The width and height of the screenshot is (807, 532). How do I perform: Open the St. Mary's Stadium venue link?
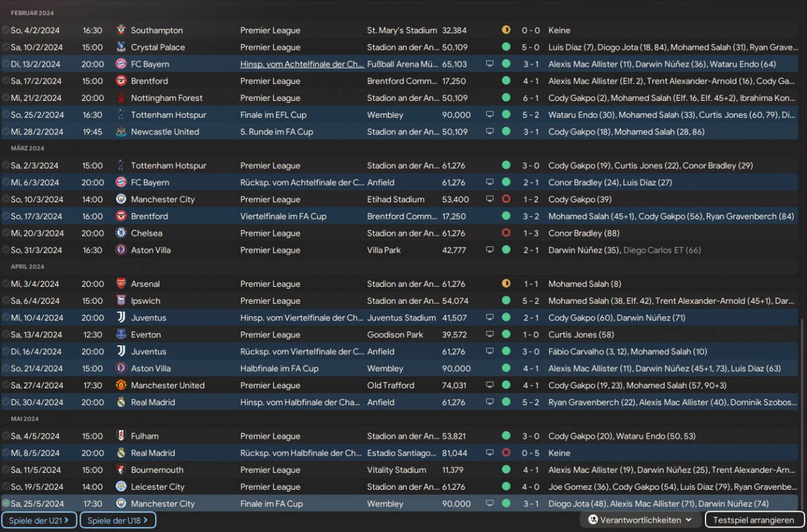(402, 30)
